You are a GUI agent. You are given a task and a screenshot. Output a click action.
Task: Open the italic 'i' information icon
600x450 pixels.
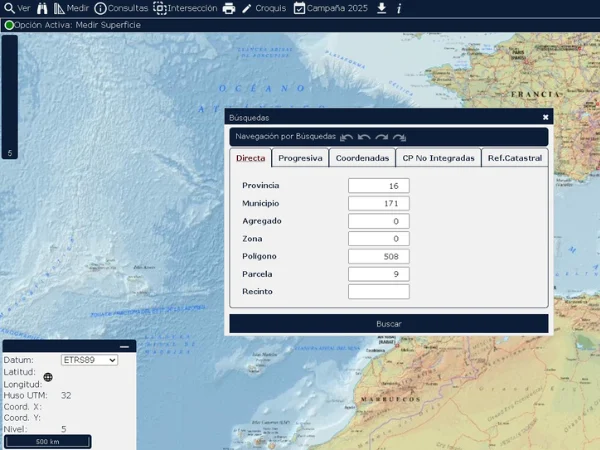pyautogui.click(x=399, y=8)
